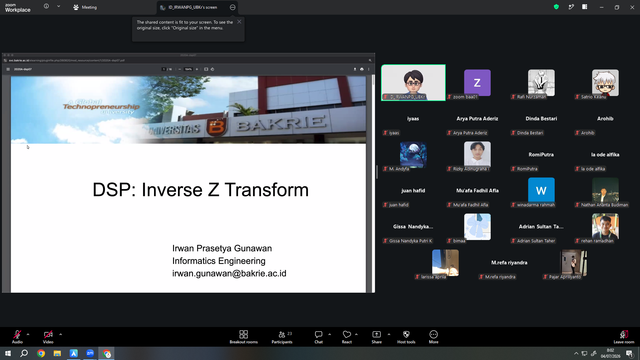Image resolution: width=640 pixels, height=360 pixels.
Task: Select Rafi Nurzaman participant tile
Action: click(x=541, y=82)
